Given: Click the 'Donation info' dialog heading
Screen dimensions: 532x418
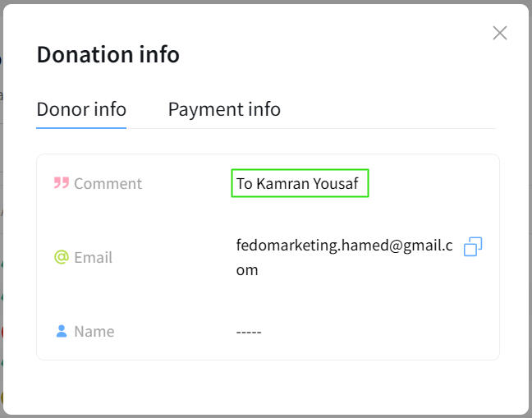Looking at the screenshot, I should [108, 54].
